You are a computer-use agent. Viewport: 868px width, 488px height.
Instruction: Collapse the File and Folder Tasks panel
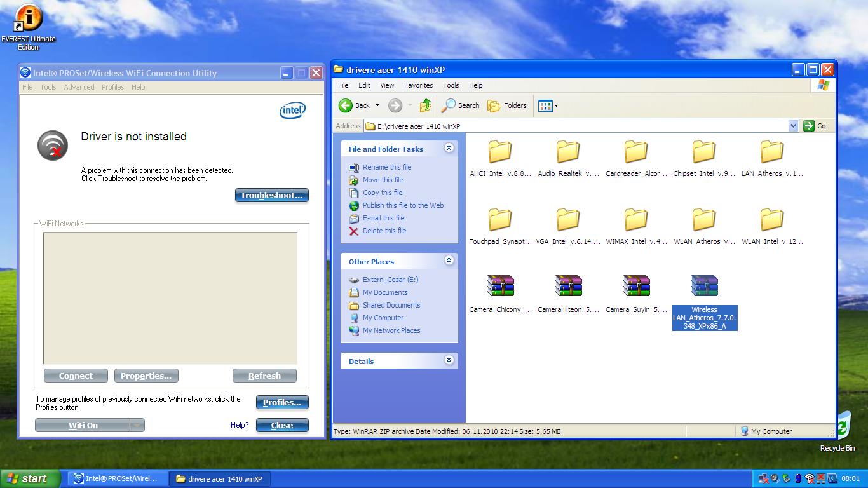449,148
